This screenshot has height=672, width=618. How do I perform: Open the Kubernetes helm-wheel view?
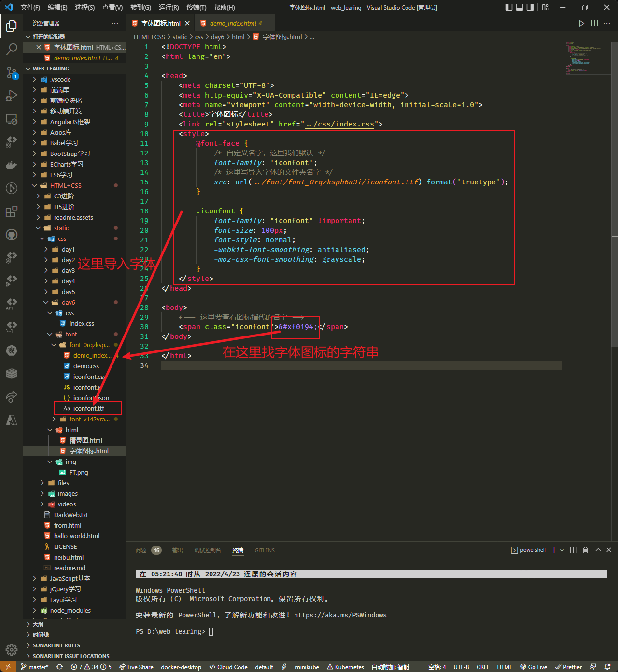12,350
